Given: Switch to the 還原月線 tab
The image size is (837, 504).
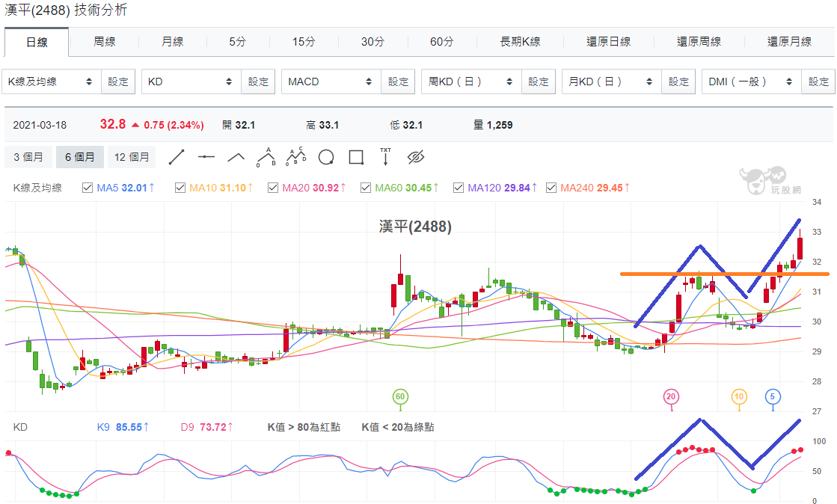Looking at the screenshot, I should coord(789,42).
